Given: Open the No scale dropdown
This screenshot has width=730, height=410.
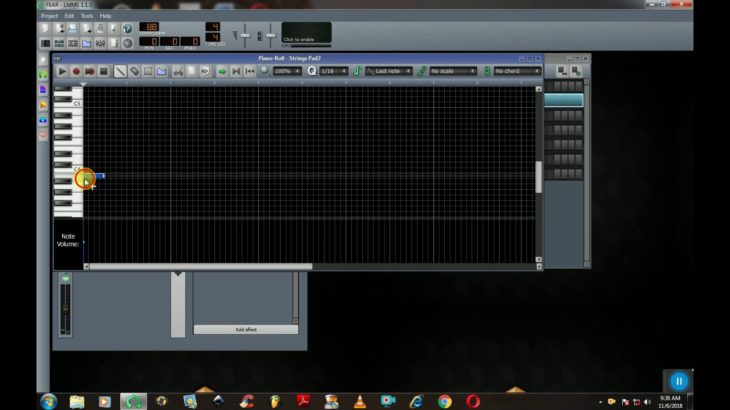Looking at the screenshot, I should (x=453, y=71).
